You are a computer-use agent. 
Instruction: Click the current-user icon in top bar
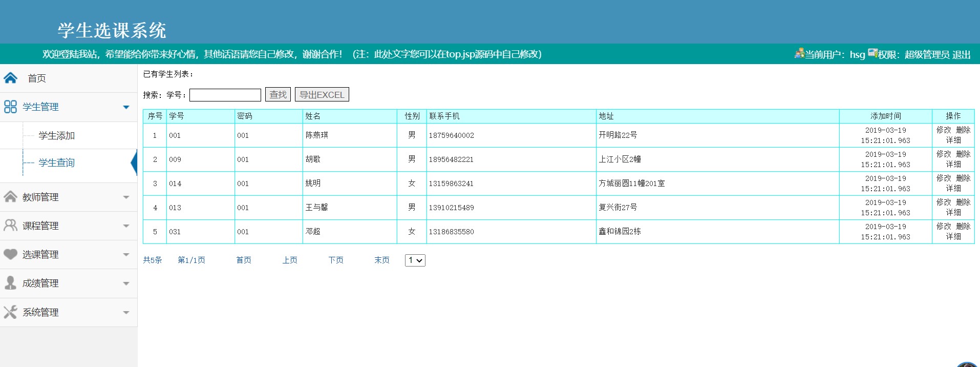click(799, 53)
